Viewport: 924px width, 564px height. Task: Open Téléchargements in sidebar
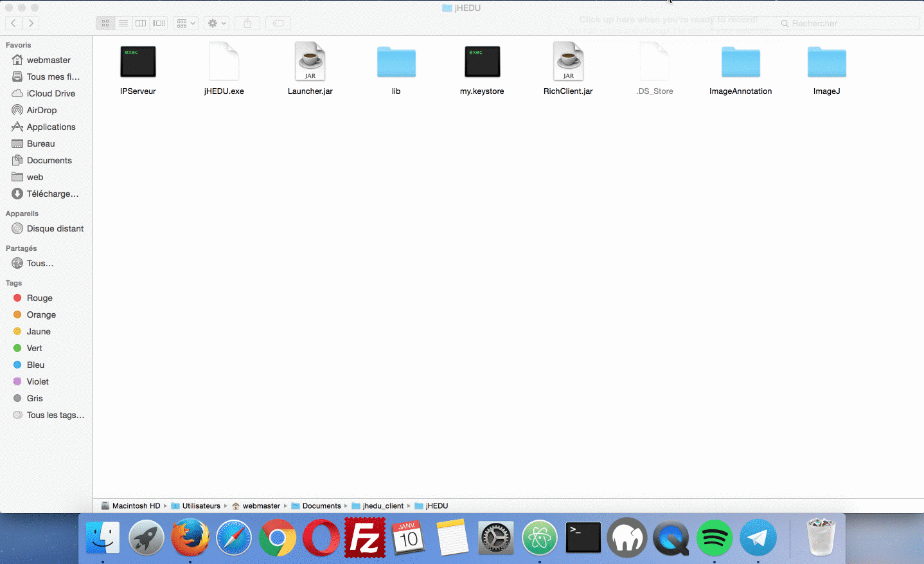(x=46, y=194)
